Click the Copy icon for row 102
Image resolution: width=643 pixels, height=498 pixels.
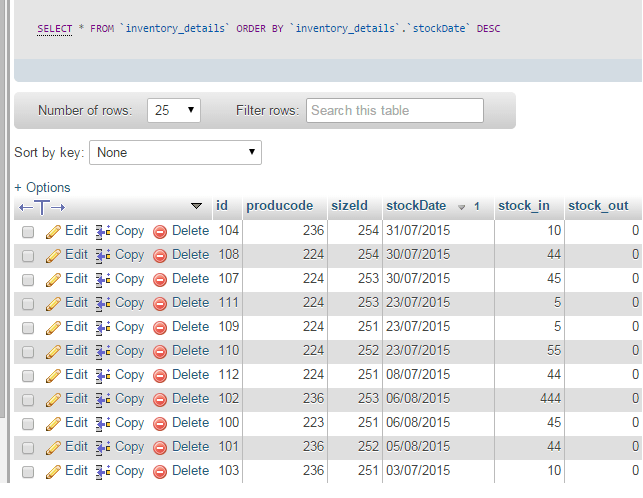click(x=103, y=400)
